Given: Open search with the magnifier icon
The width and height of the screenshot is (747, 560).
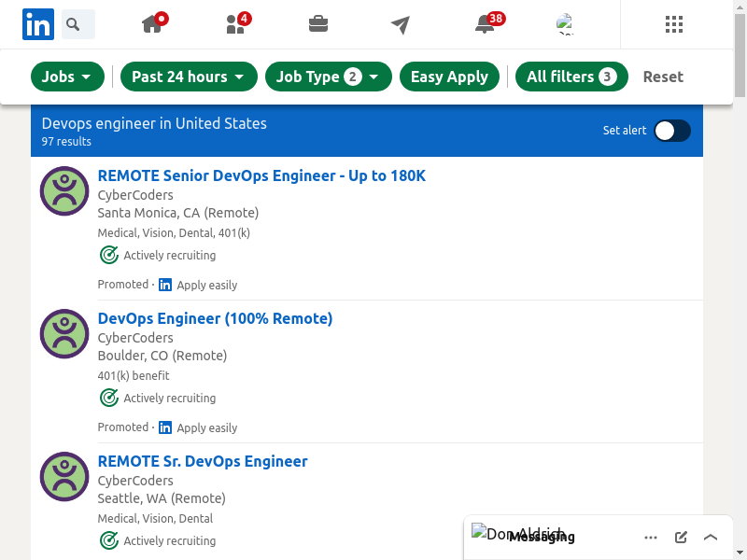Looking at the screenshot, I should 78,24.
